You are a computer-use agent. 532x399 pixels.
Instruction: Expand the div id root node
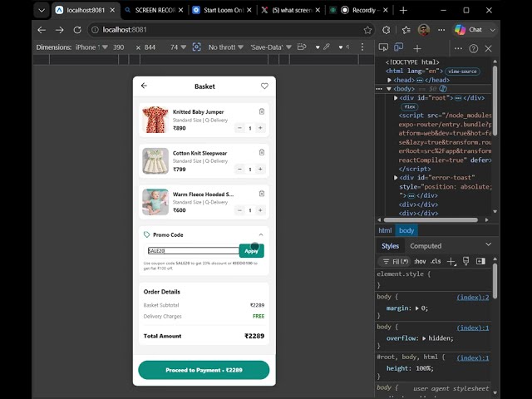tap(396, 98)
